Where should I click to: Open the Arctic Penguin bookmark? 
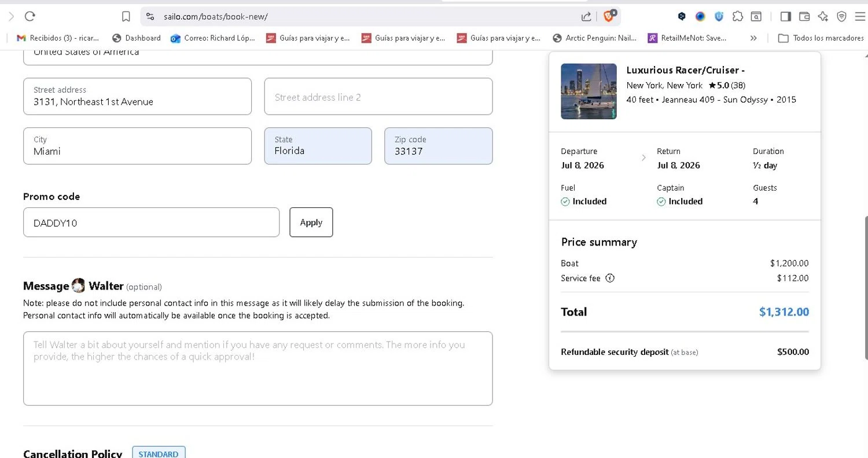(x=595, y=38)
